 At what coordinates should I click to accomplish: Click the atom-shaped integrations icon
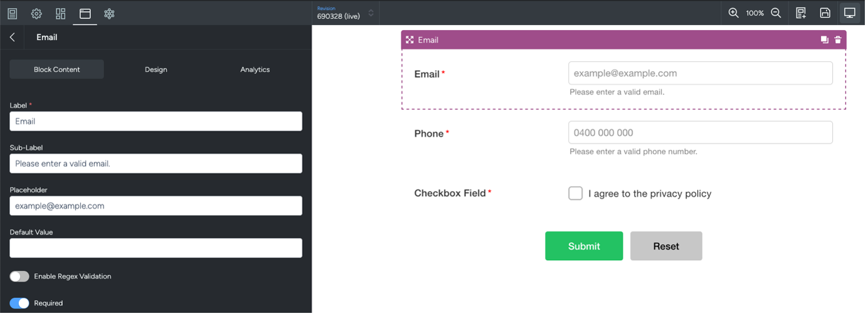(x=109, y=13)
